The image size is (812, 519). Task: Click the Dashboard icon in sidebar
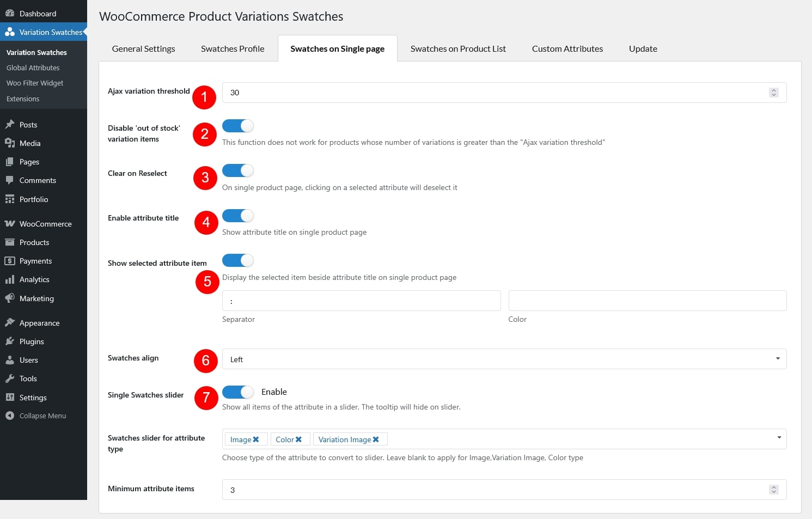pos(10,14)
